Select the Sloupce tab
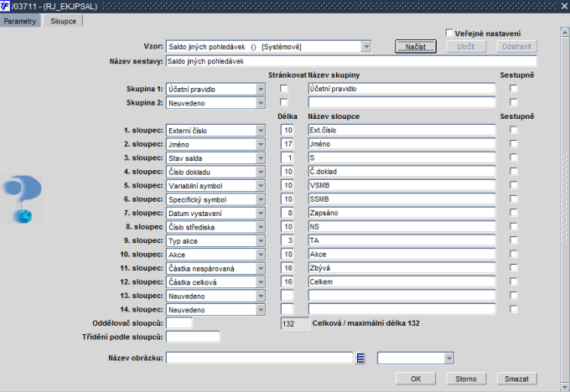The height and width of the screenshot is (392, 570). 63,21
